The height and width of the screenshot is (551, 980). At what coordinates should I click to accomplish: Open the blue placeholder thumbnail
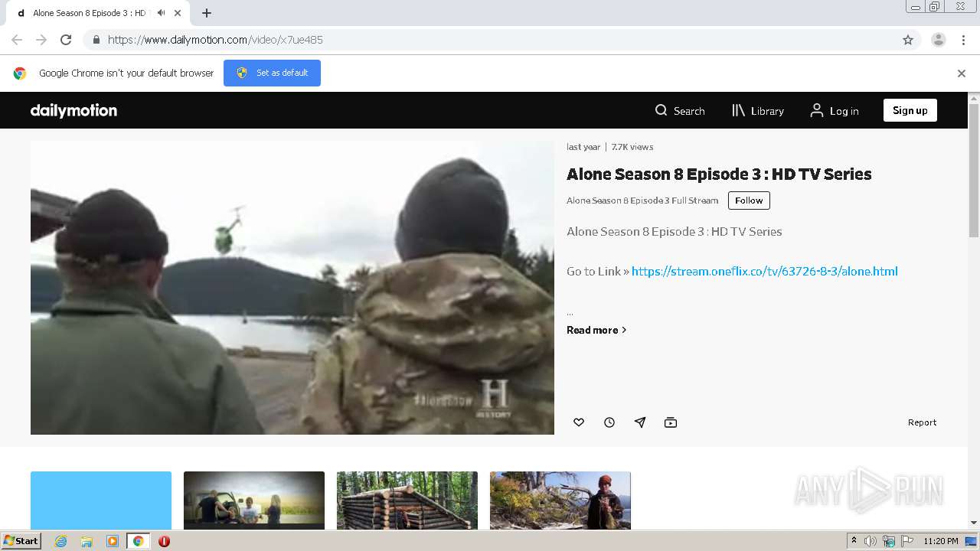pos(101,500)
